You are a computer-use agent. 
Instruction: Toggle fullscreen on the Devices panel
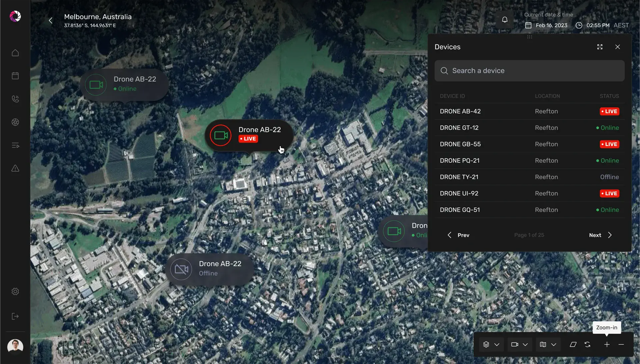600,47
